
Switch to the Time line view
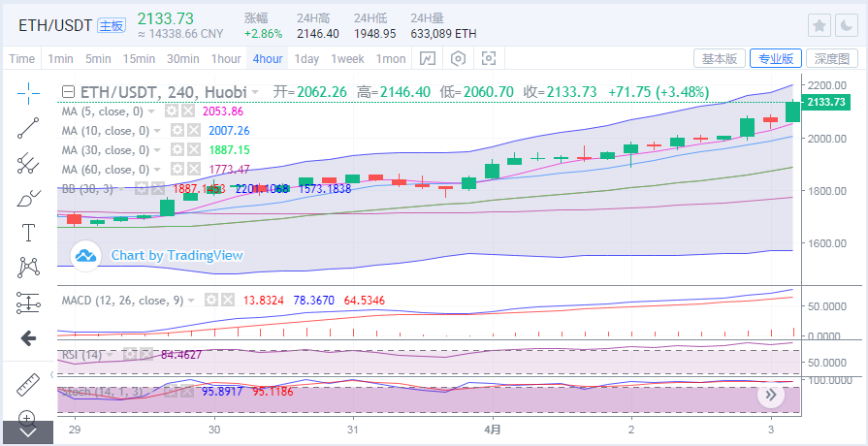pyautogui.click(x=21, y=58)
